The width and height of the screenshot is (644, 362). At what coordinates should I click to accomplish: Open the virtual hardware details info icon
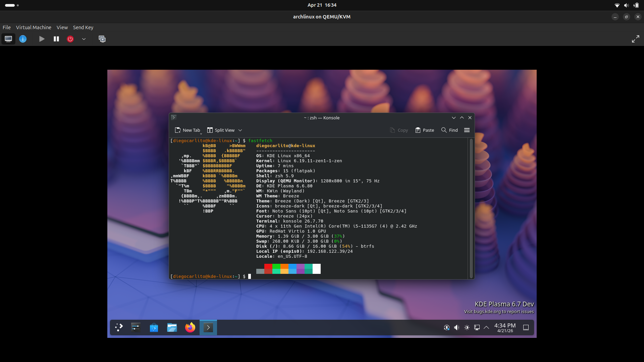point(23,39)
